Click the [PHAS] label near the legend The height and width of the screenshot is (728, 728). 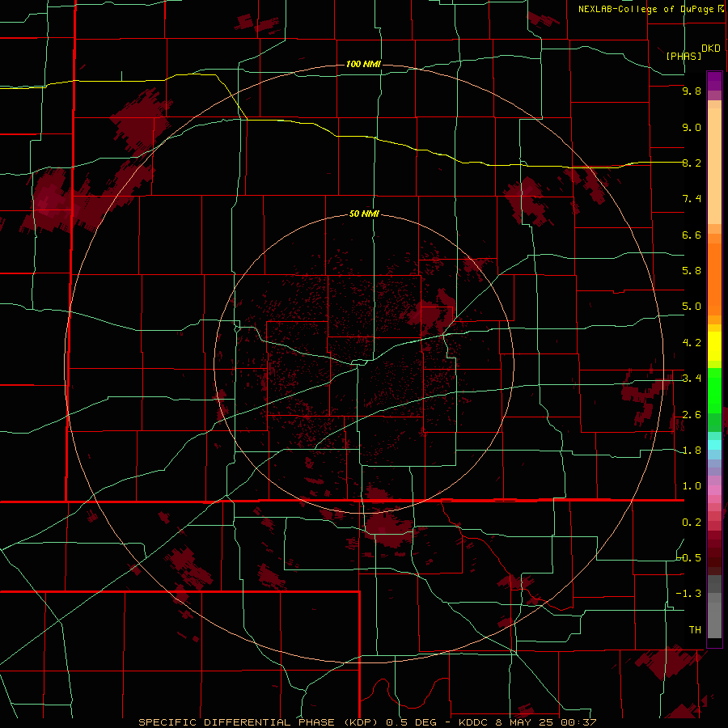tap(684, 56)
